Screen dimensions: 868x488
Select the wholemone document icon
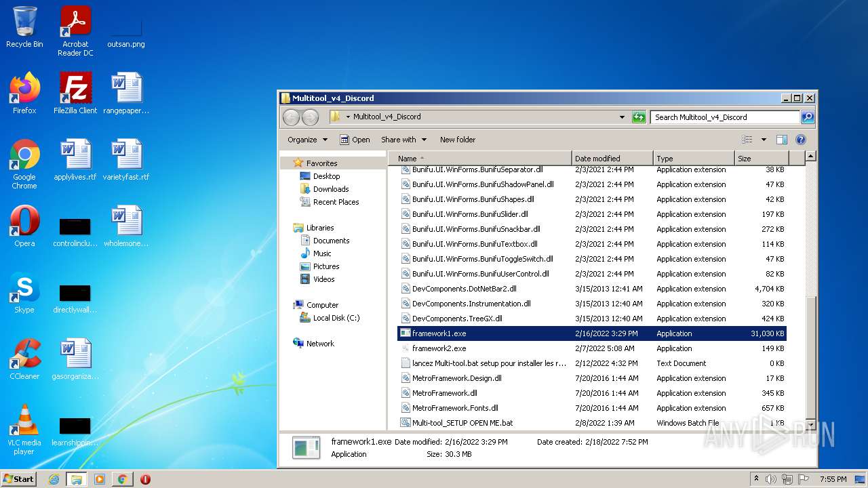tap(126, 226)
